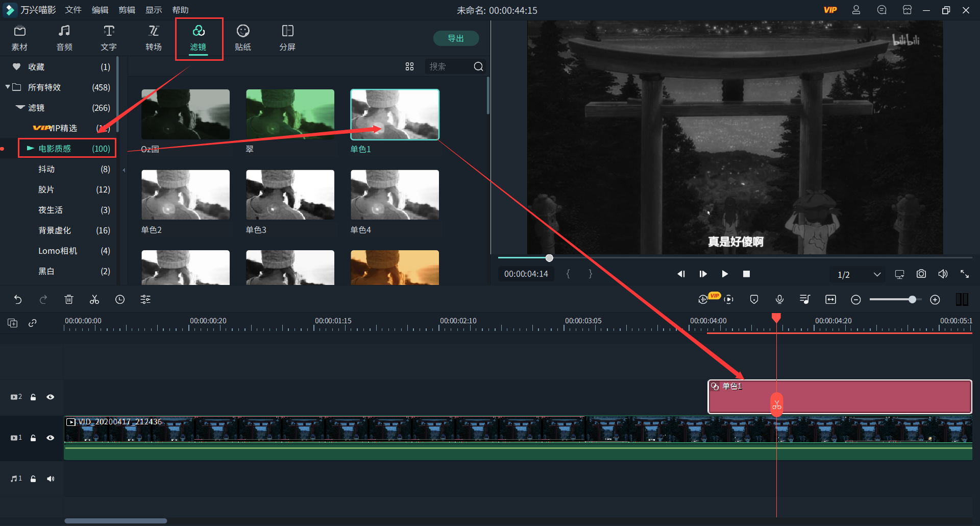The height and width of the screenshot is (526, 980).
Task: Open the clip speed clock tool
Action: pos(120,300)
